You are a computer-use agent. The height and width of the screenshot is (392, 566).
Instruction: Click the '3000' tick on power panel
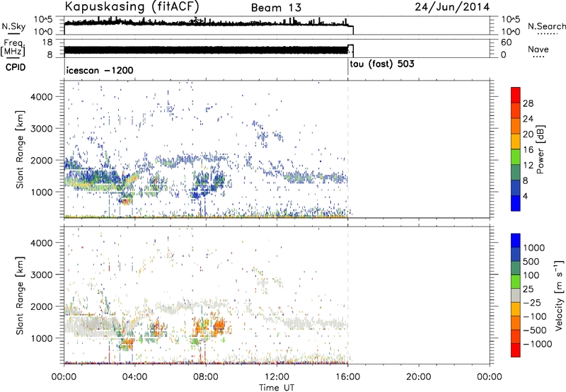point(42,129)
